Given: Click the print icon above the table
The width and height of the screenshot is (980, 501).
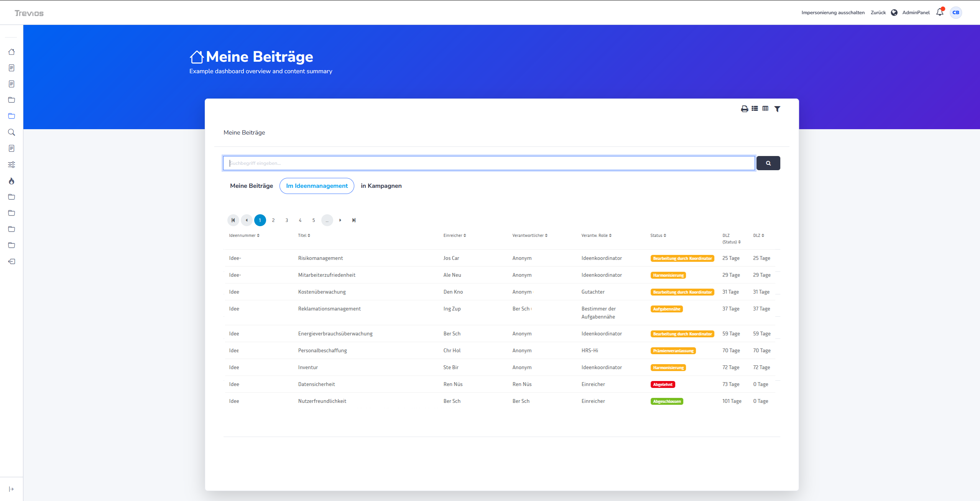Looking at the screenshot, I should click(x=744, y=109).
